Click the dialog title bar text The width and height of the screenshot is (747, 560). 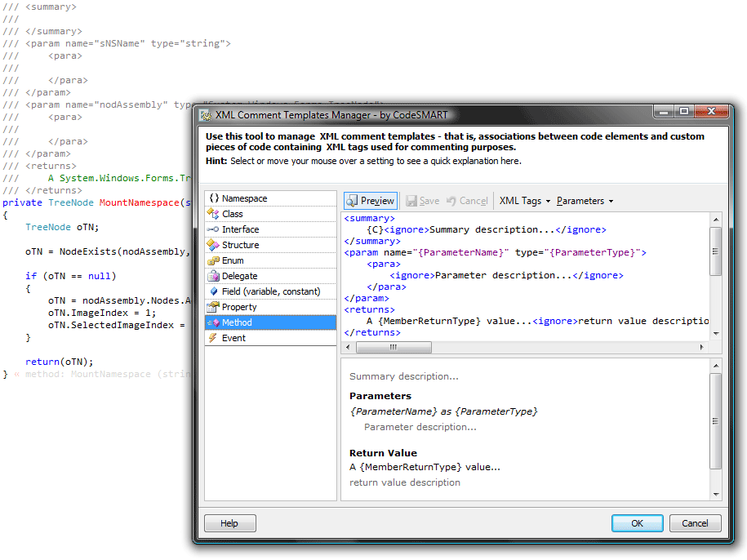pyautogui.click(x=331, y=115)
